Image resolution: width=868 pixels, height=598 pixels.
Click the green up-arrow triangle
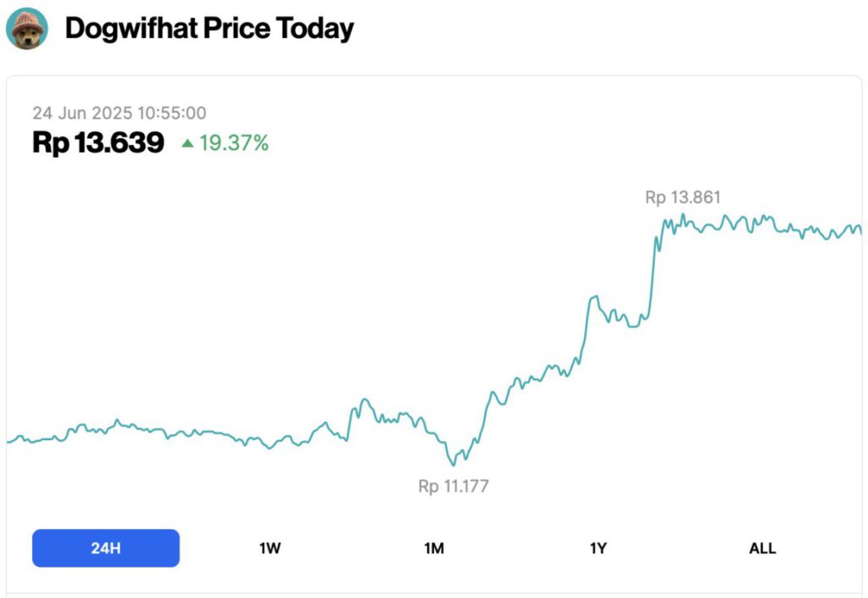187,144
